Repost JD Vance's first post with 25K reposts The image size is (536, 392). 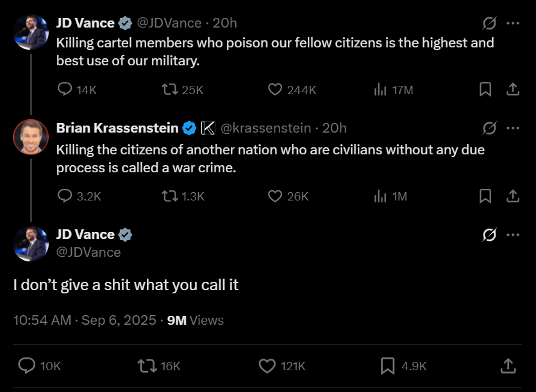(x=170, y=90)
